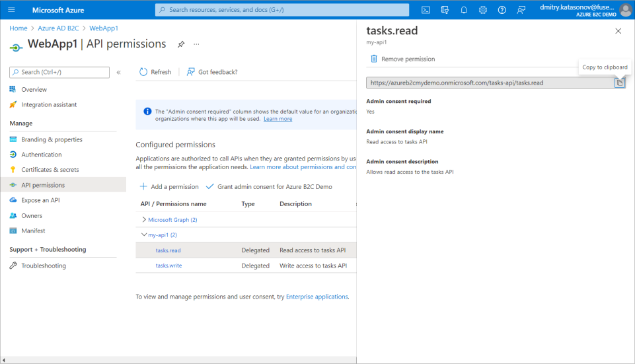Open the hamburger portal menu
This screenshot has width=635, height=364.
11,10
